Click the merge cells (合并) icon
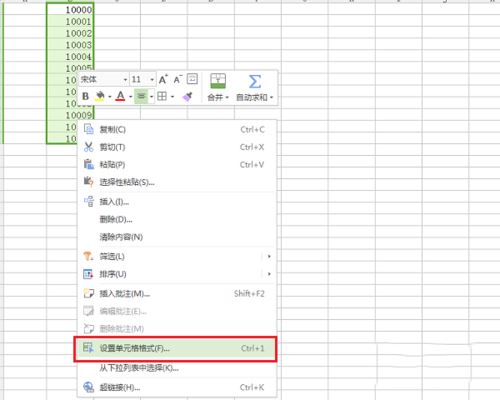This screenshot has height=400, width=500. pos(218,81)
